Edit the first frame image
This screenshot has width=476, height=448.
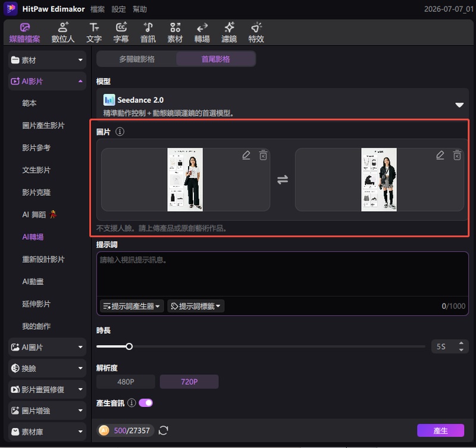pyautogui.click(x=246, y=155)
